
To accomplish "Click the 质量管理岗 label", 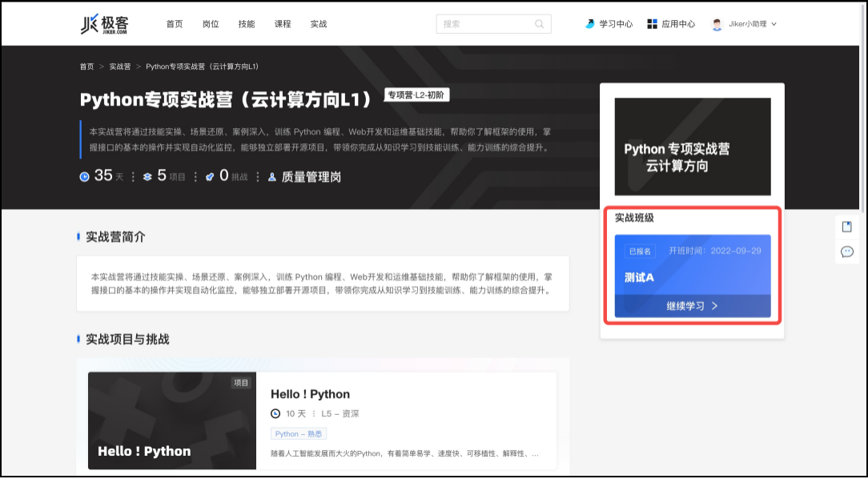I will point(311,177).
